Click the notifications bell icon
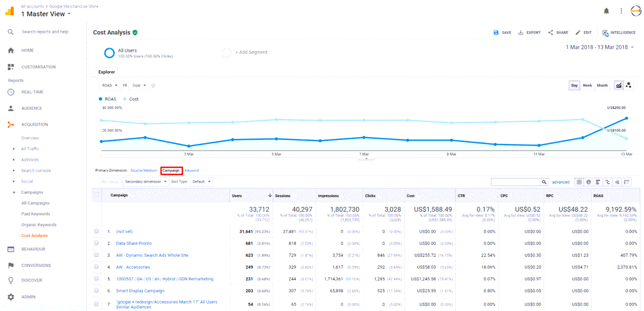The width and height of the screenshot is (644, 311). [606, 11]
